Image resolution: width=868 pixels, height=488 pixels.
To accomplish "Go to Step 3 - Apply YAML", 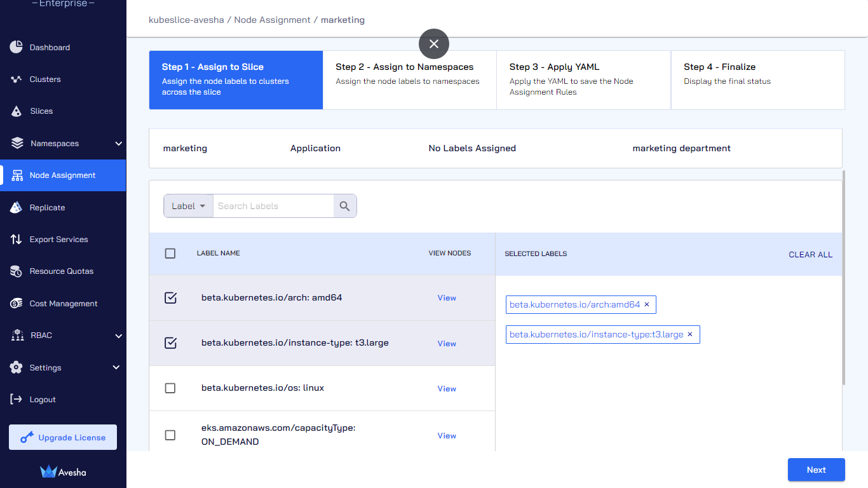I will point(583,80).
